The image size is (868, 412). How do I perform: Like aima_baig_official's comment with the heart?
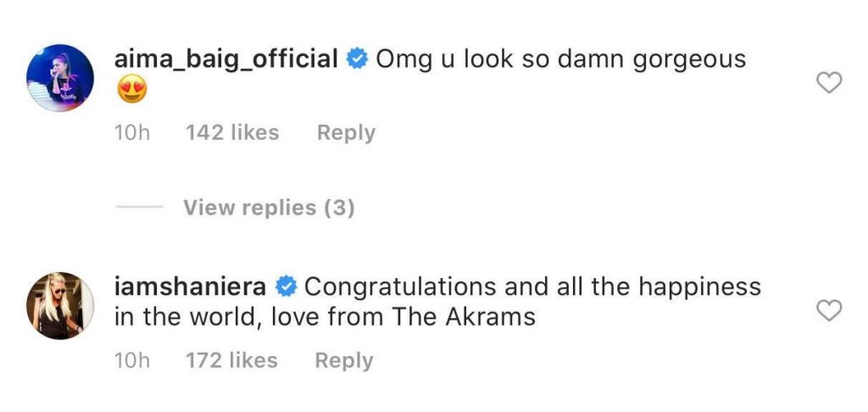[828, 83]
